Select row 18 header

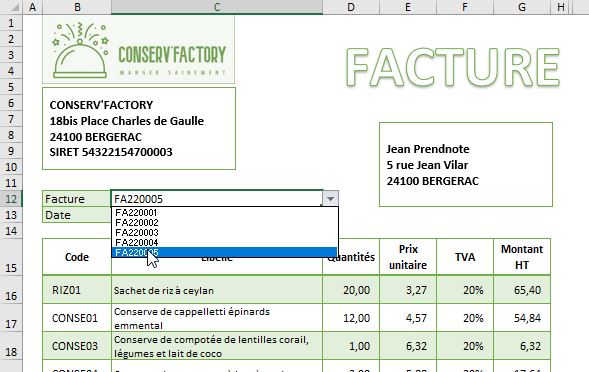11,345
